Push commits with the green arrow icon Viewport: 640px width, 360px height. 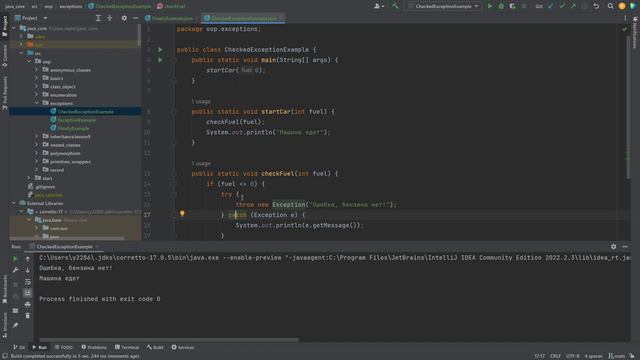573,6
